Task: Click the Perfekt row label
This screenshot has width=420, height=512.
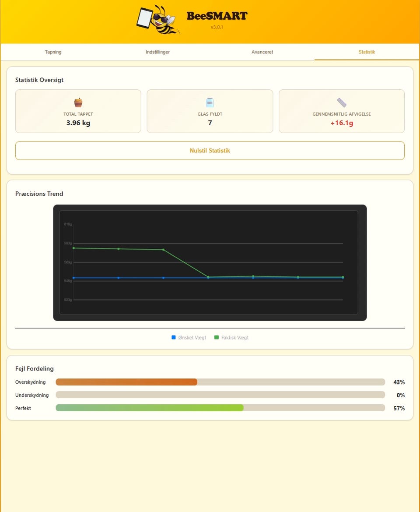Action: coord(23,408)
